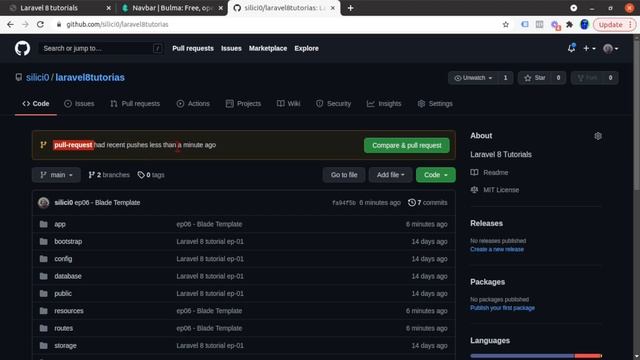Open the silici0 owner link

pyautogui.click(x=38, y=78)
